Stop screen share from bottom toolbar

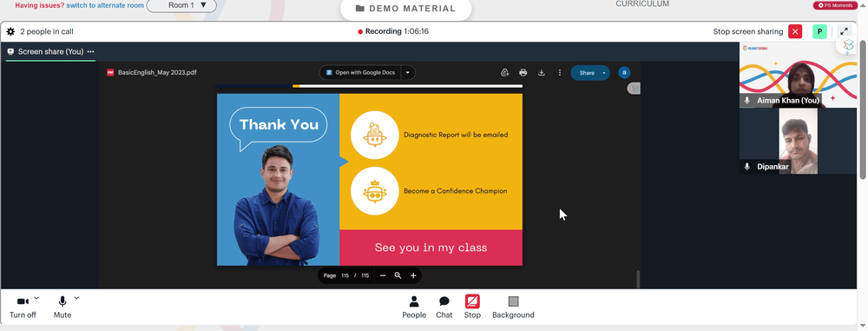pos(472,308)
